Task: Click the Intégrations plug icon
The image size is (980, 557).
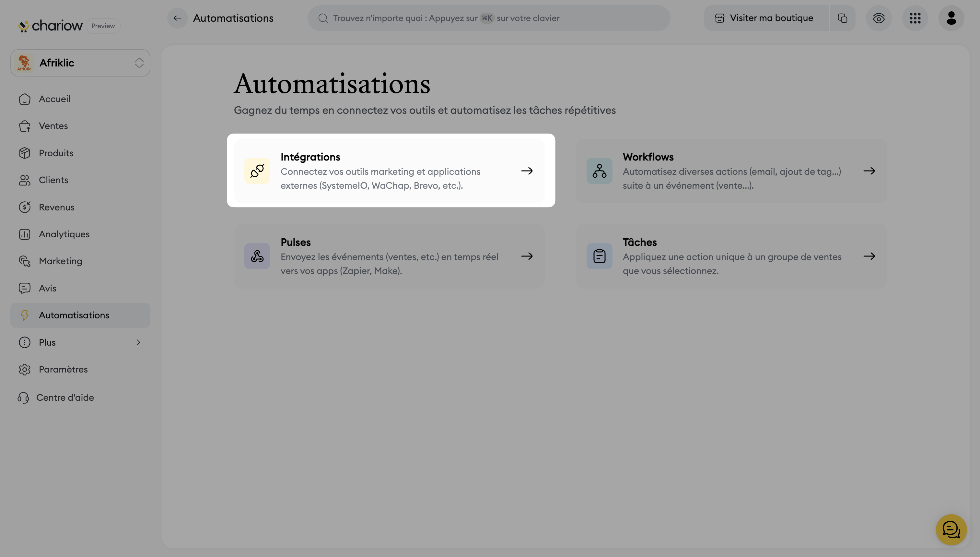Action: pyautogui.click(x=257, y=171)
